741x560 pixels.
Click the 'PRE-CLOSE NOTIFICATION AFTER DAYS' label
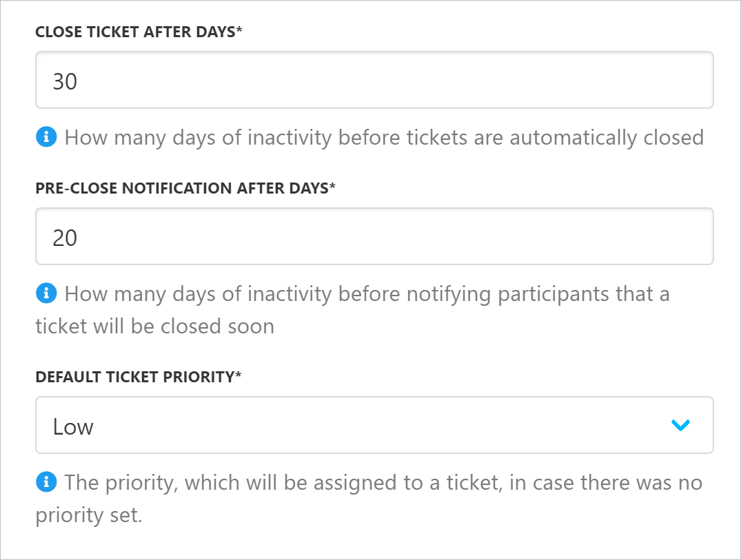[x=181, y=189]
